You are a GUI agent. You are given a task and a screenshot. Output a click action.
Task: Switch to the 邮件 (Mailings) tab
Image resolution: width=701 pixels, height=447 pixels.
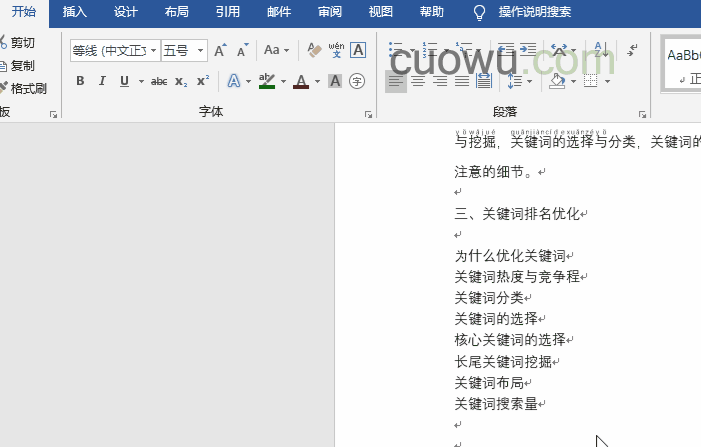279,12
